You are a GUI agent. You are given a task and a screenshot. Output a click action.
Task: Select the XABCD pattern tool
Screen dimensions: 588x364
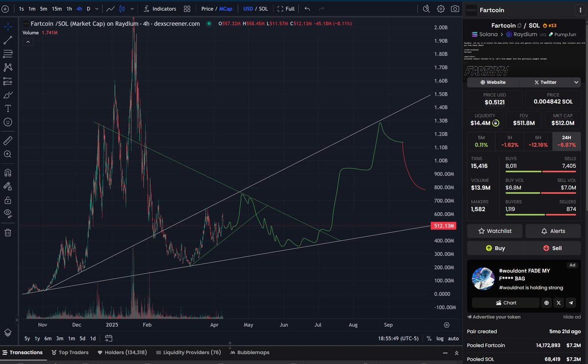pyautogui.click(x=8, y=67)
